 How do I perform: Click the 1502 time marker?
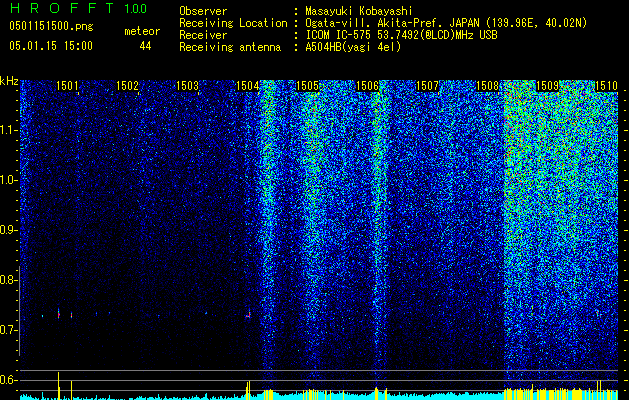click(127, 85)
